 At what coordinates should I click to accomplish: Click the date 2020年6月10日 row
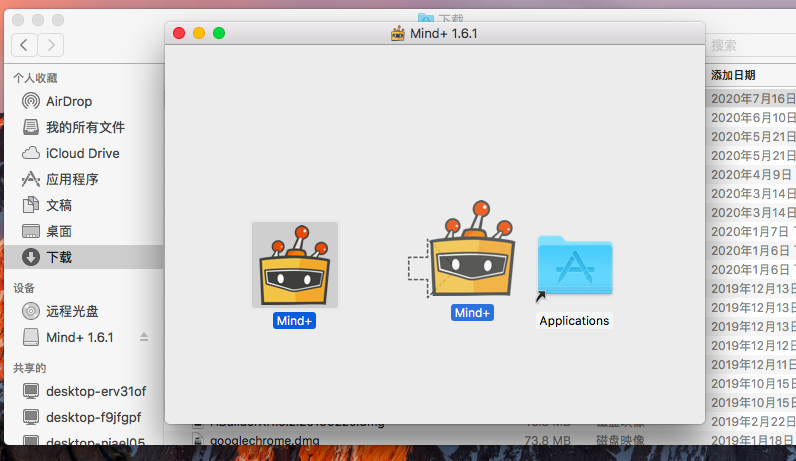click(753, 118)
